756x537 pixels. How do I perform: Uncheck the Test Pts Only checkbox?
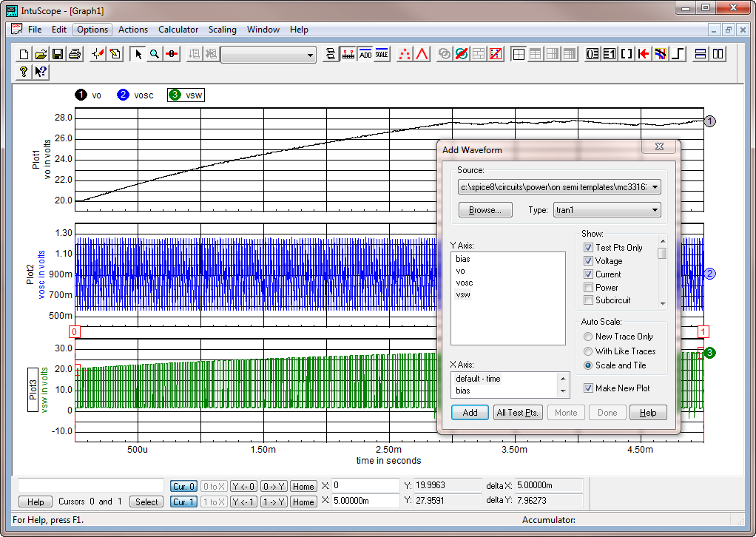(589, 248)
